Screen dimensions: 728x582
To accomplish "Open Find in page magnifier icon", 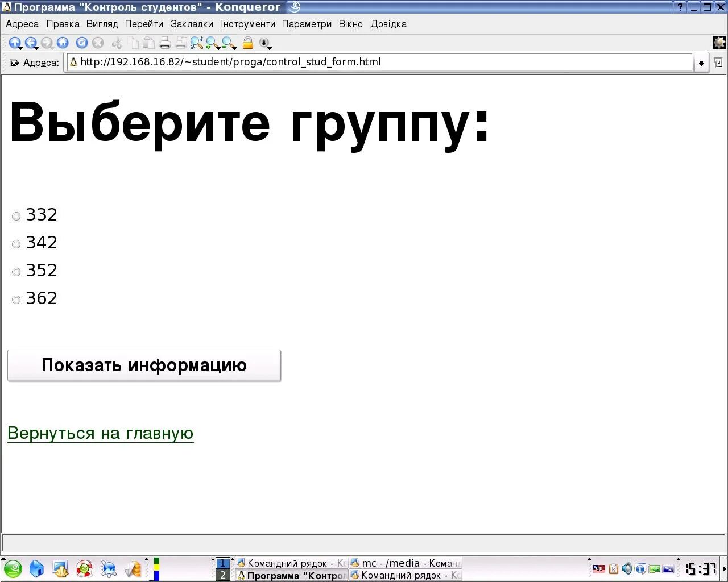I will point(197,43).
